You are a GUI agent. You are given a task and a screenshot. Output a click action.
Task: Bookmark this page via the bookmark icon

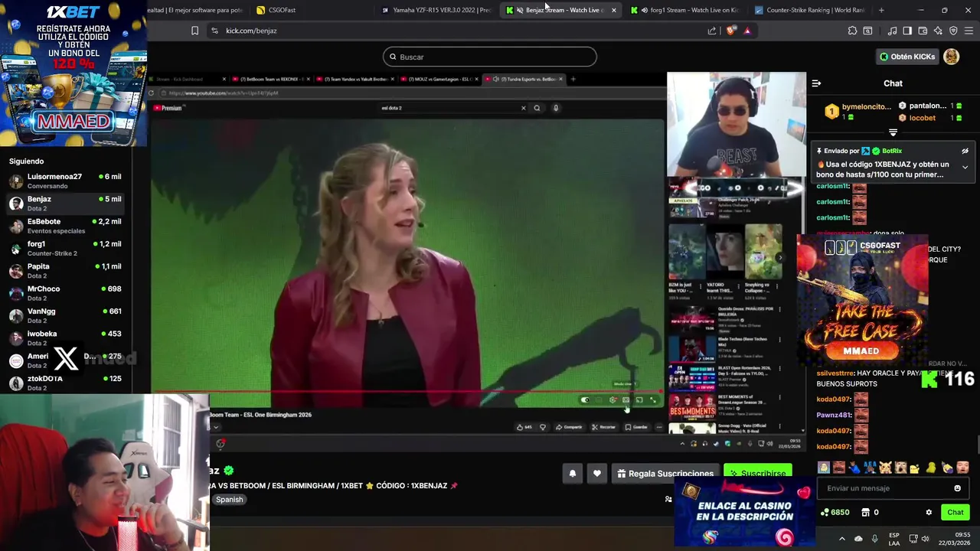coord(194,31)
